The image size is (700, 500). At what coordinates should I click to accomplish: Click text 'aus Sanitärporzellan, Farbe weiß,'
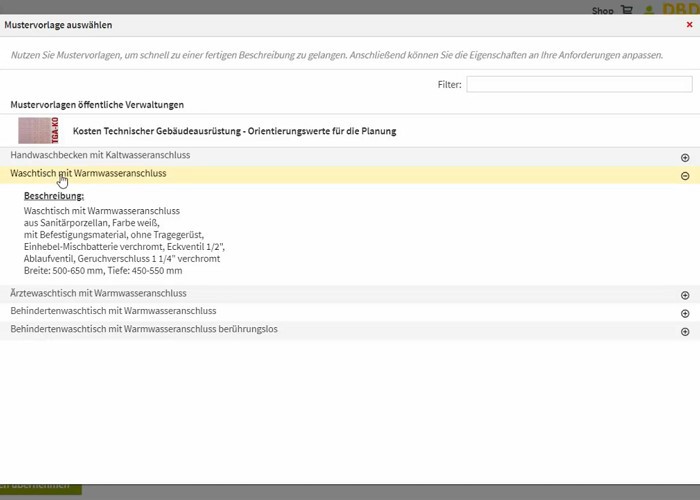coord(92,223)
